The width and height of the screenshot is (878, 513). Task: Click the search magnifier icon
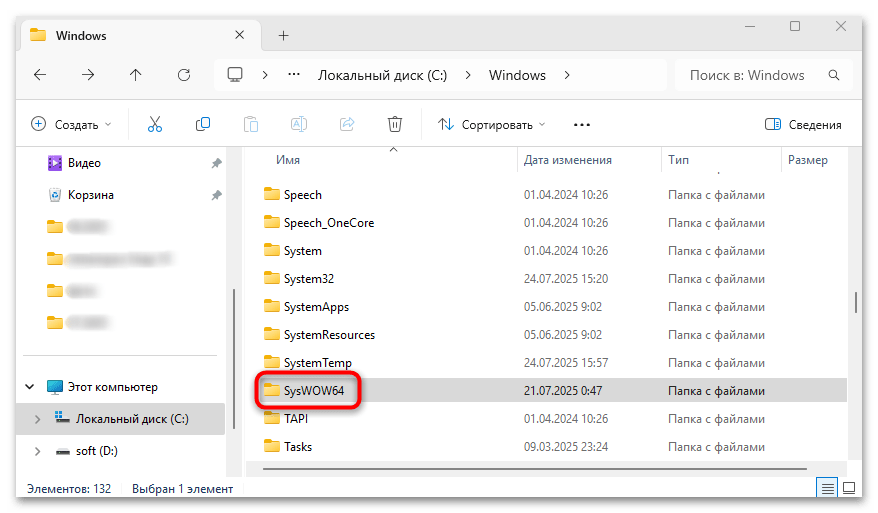point(834,75)
